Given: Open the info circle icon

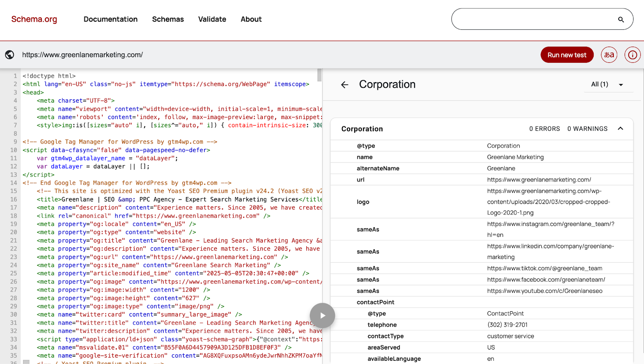Looking at the screenshot, I should (633, 55).
